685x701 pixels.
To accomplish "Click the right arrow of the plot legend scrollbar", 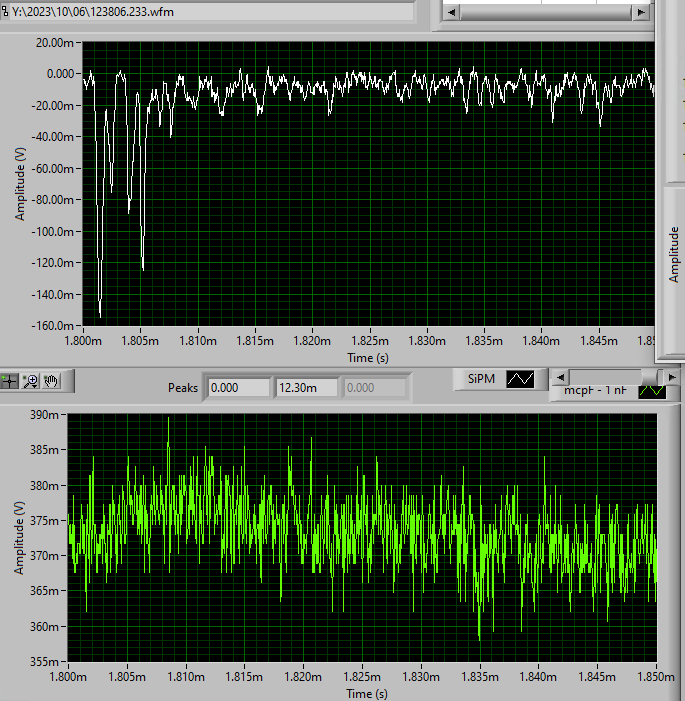I will pyautogui.click(x=671, y=377).
